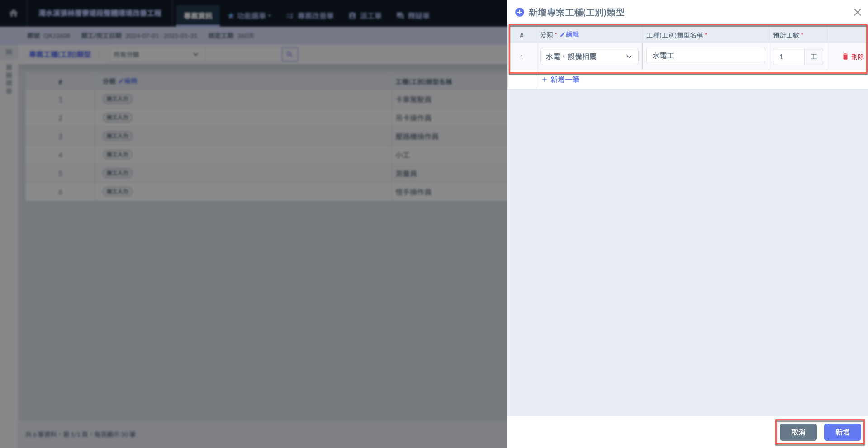Viewport: 868px width, 448px height.
Task: Click pencil edit icon in background table header
Action: point(121,81)
